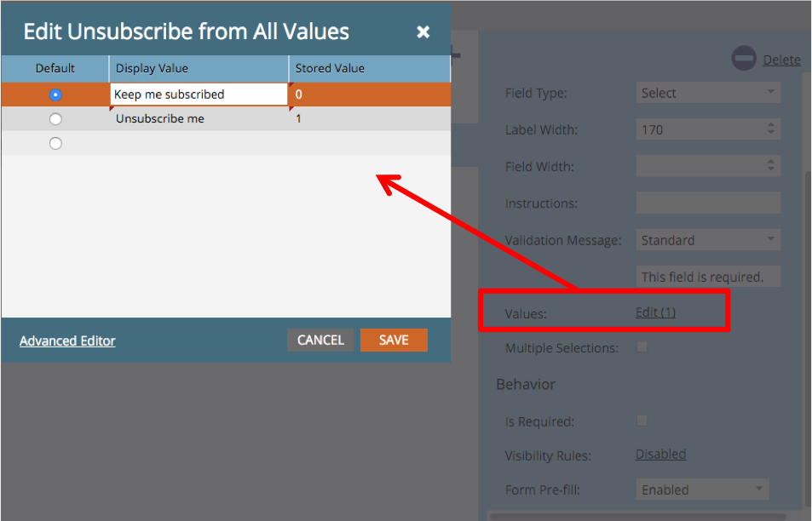Click the Field Width stepper arrows
This screenshot has width=812, height=521.
[770, 166]
